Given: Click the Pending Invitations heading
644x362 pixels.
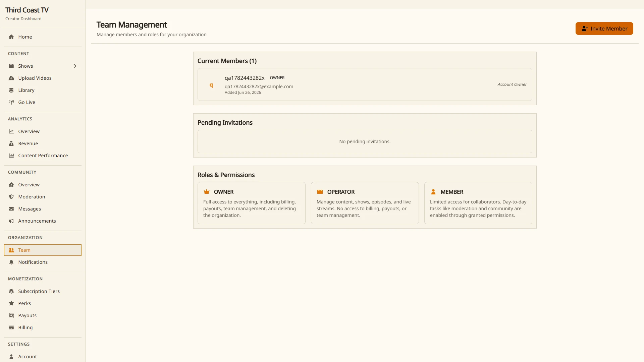Looking at the screenshot, I should click(x=225, y=123).
